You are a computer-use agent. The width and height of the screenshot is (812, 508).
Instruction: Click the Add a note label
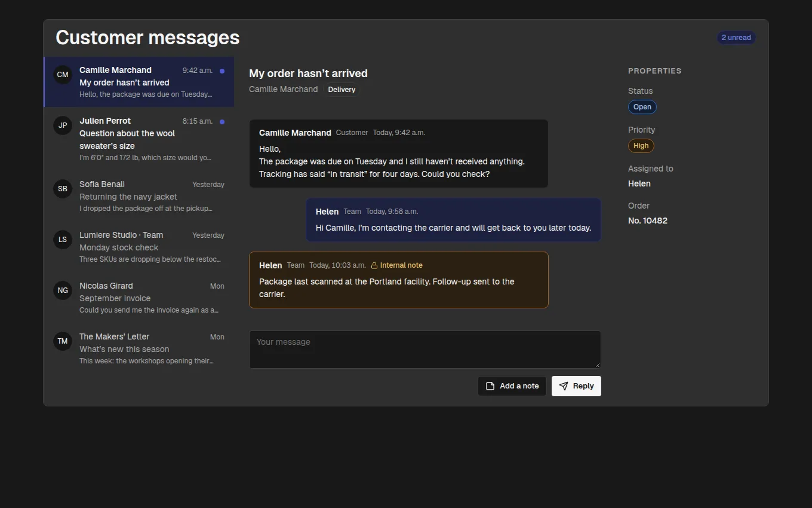coord(519,386)
